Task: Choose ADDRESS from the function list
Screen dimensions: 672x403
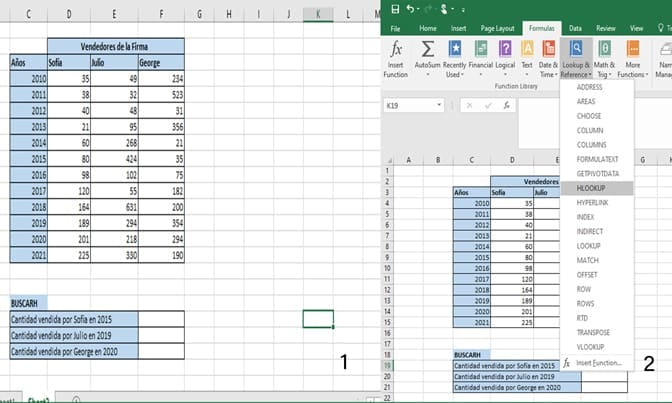Action: pyautogui.click(x=597, y=87)
